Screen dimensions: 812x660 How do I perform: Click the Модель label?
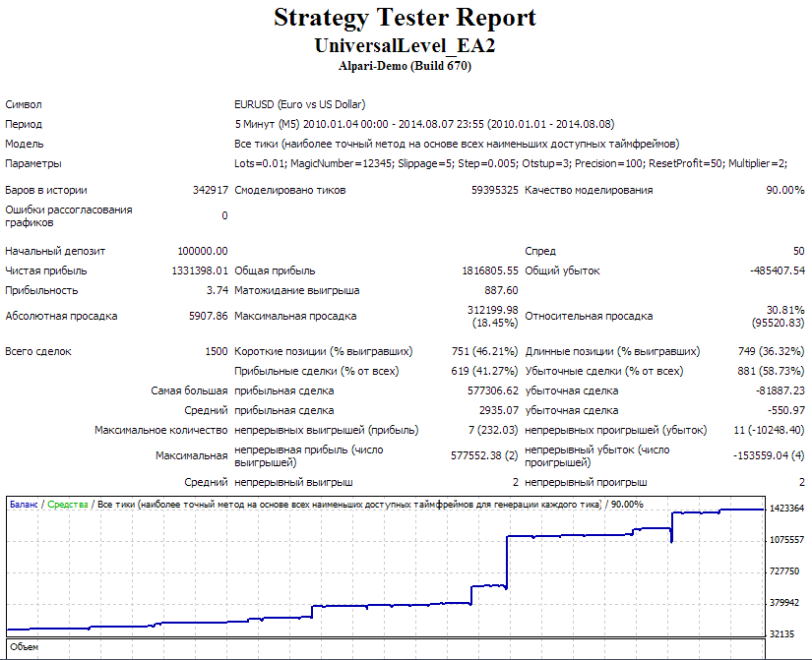pos(24,144)
